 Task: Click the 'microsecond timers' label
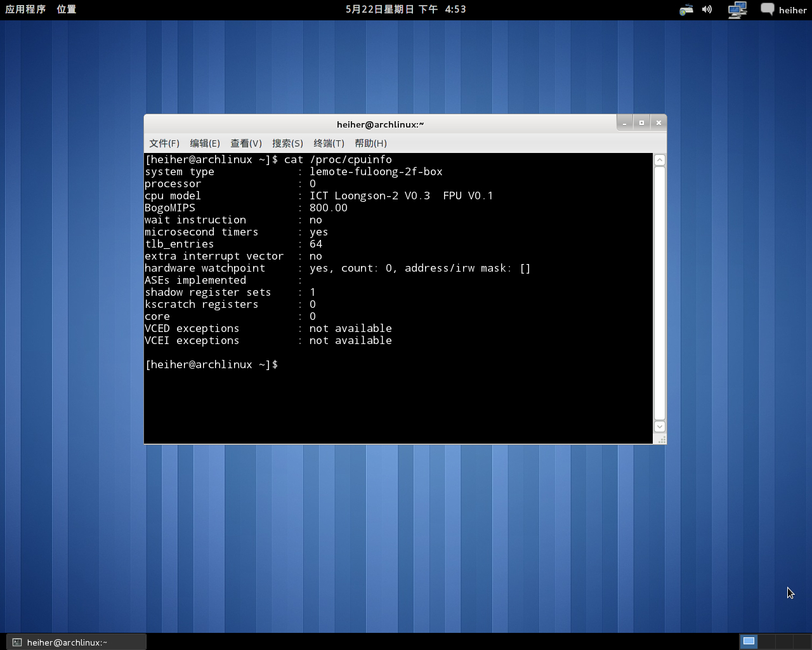[202, 232]
